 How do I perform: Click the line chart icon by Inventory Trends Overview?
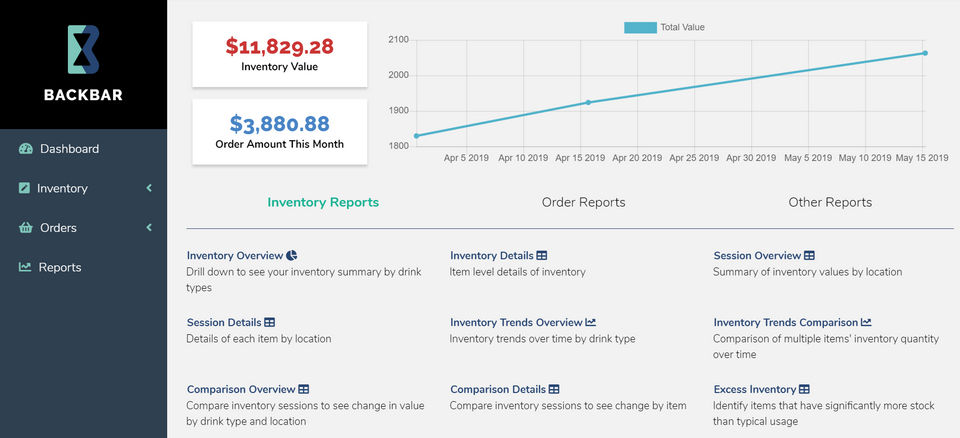coord(591,323)
